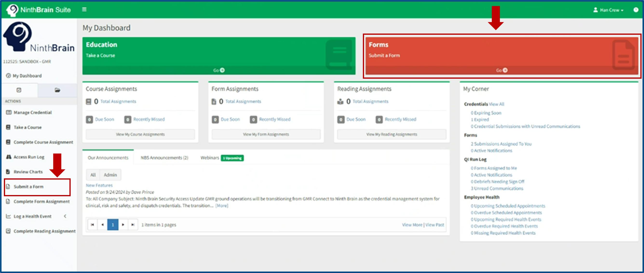This screenshot has height=273, width=644.
Task: Click the 1 Upcoming webinars badge
Action: tap(232, 158)
